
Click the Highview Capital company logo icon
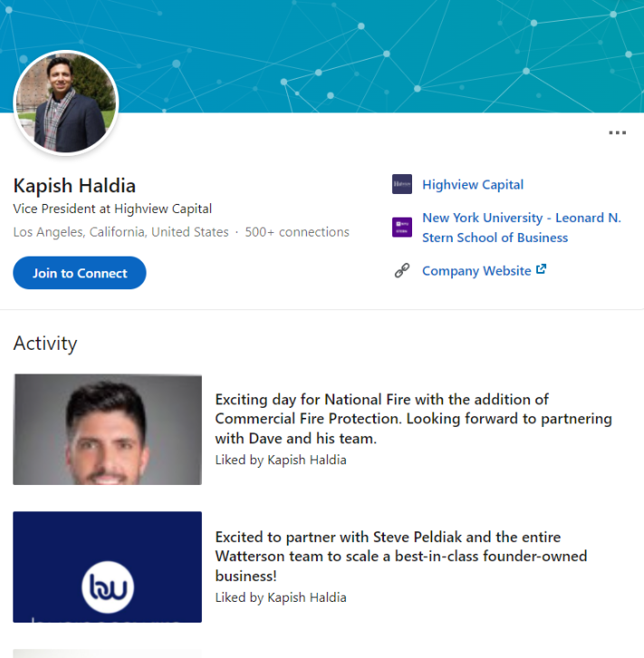click(402, 184)
